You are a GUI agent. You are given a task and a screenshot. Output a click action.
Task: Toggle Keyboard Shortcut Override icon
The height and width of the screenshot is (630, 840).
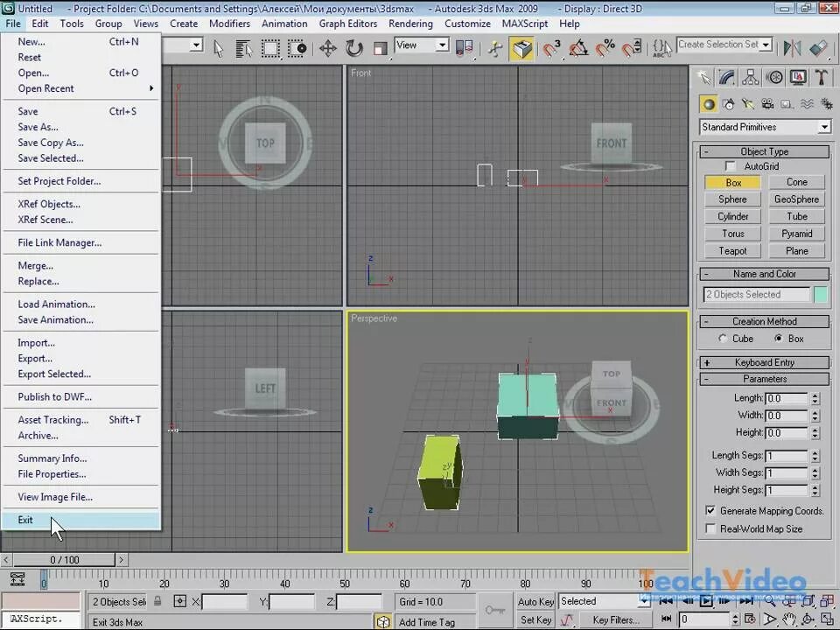pos(521,49)
